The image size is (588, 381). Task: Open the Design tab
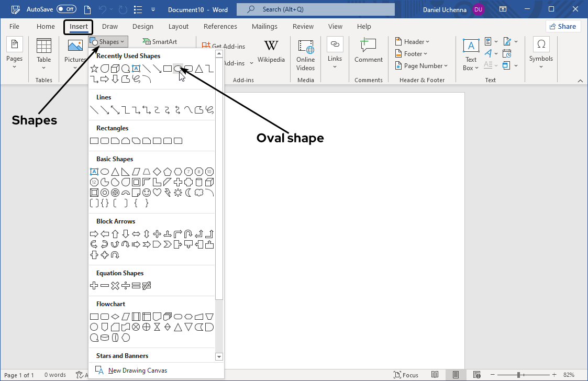click(143, 27)
